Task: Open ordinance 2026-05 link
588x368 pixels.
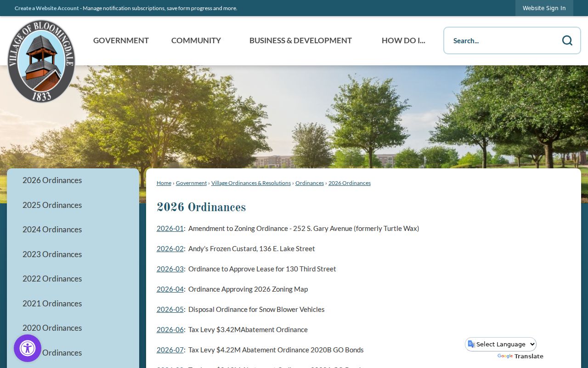Action: coord(170,310)
